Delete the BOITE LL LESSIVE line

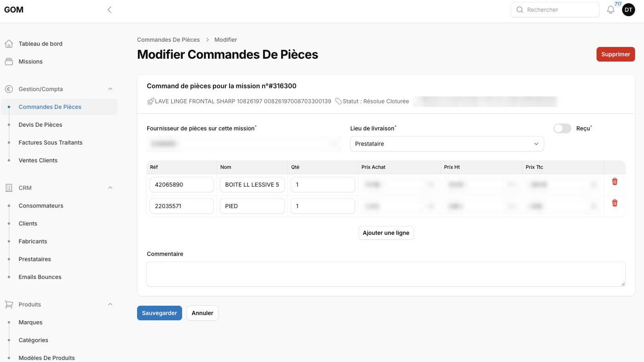615,181
